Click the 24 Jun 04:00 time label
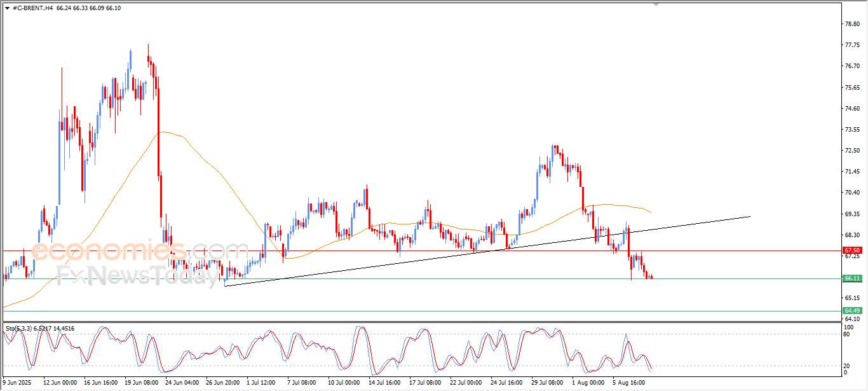This screenshot has height=391, width=868. coord(182,383)
